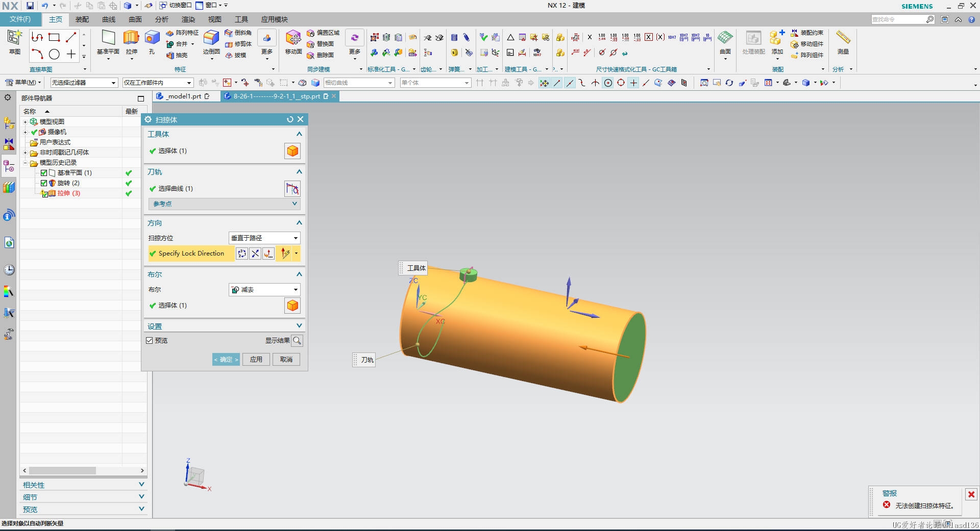Toggle the snap to midpoint option
This screenshot has height=531, width=980.
570,83
